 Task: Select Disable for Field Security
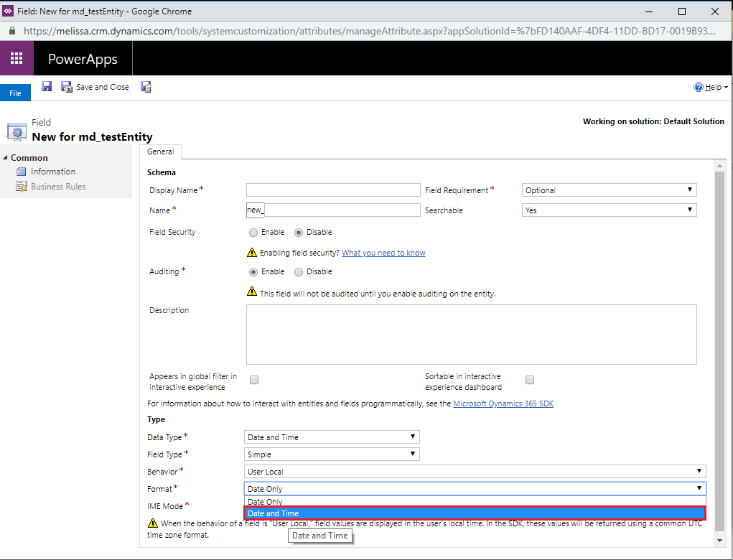(x=299, y=233)
